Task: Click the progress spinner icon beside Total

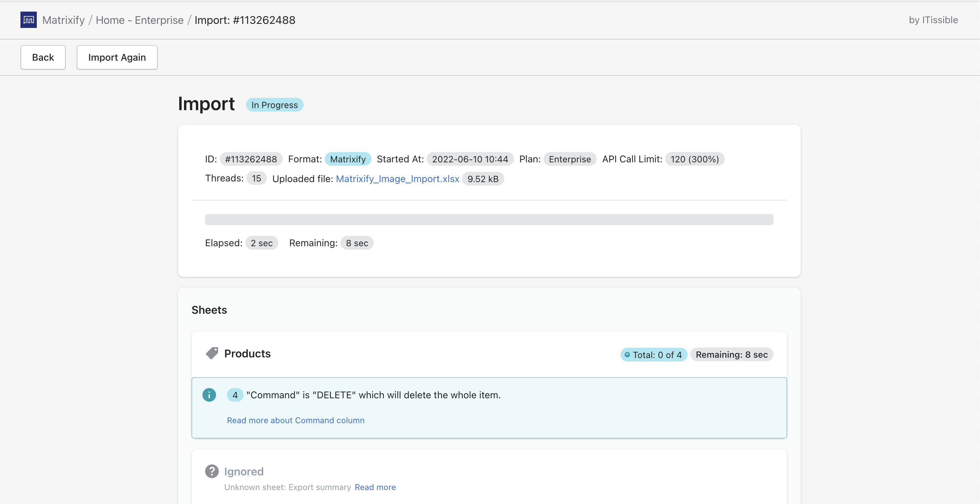Action: 627,354
